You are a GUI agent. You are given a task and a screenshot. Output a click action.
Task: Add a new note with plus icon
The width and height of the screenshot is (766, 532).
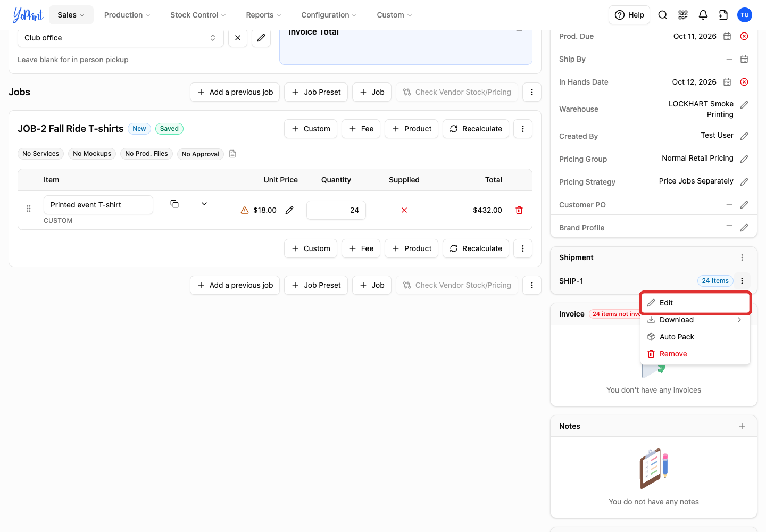pyautogui.click(x=742, y=426)
